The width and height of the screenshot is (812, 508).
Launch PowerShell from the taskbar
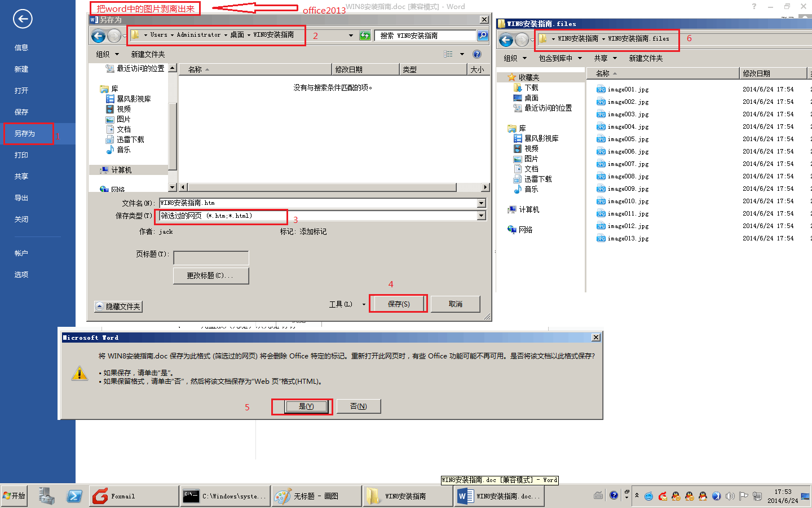click(x=74, y=496)
